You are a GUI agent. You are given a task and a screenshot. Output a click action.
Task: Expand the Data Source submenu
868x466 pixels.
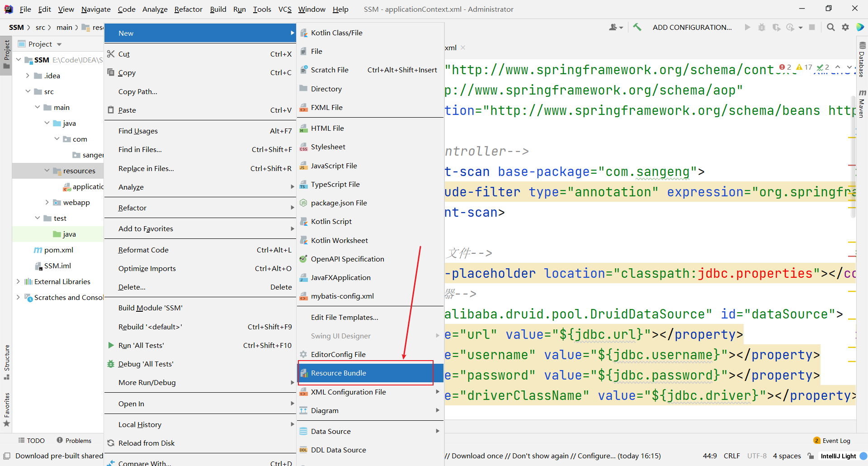[x=370, y=431]
